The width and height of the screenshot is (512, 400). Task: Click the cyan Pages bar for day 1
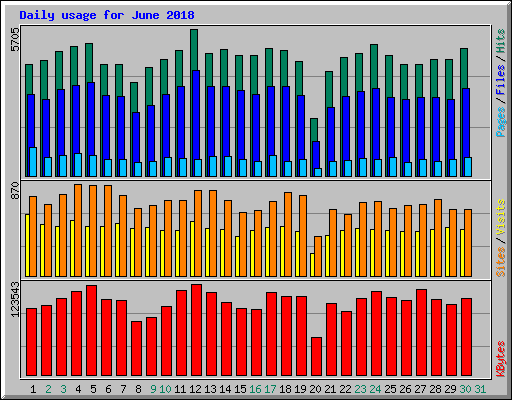(x=33, y=162)
